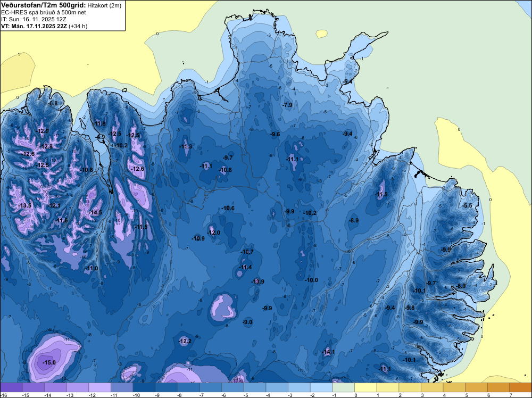Click the initial time 'IT: Sun. 16. 11. 2025 12Z'
This screenshot has height=398, width=532.
pyautogui.click(x=34, y=19)
